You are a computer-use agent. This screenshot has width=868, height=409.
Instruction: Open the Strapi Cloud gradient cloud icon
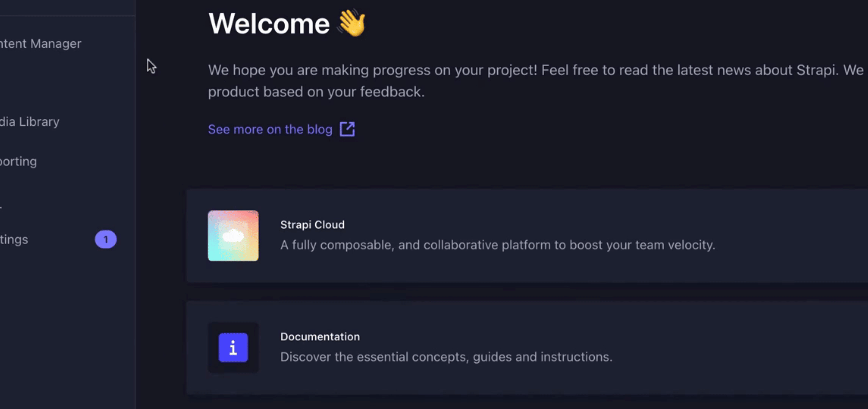pos(233,236)
